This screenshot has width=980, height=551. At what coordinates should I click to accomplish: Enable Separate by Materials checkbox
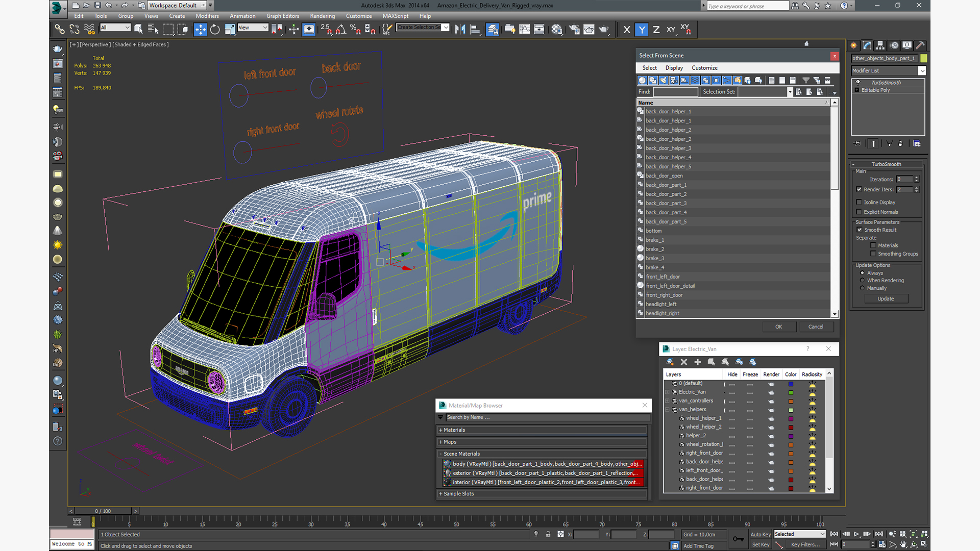(873, 245)
